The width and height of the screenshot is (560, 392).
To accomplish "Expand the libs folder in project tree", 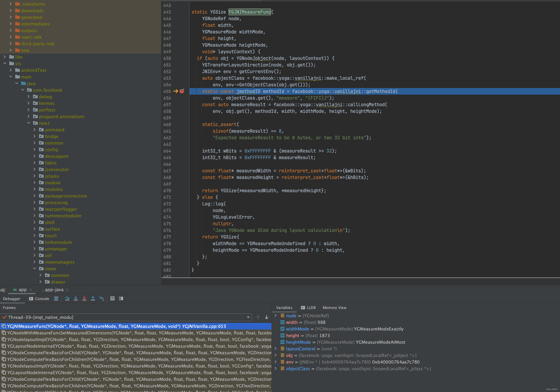I will pos(5,57).
